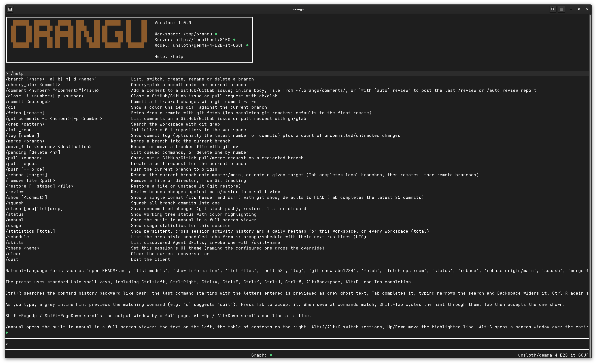Image resolution: width=597 pixels, height=364 pixels.
Task: Click the '/commit <message>' command
Action: click(x=27, y=102)
